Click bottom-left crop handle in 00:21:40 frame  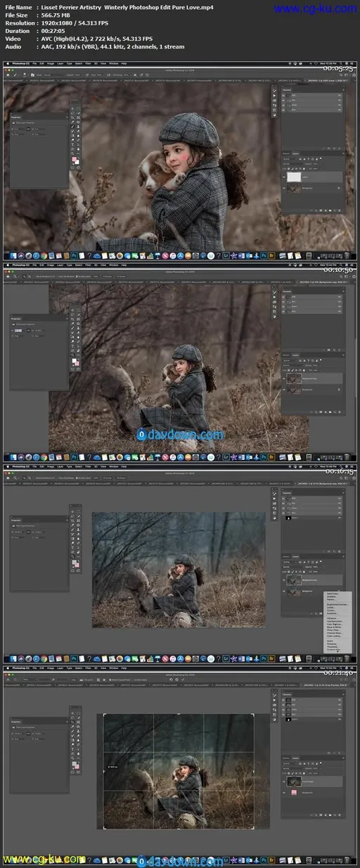104,828
